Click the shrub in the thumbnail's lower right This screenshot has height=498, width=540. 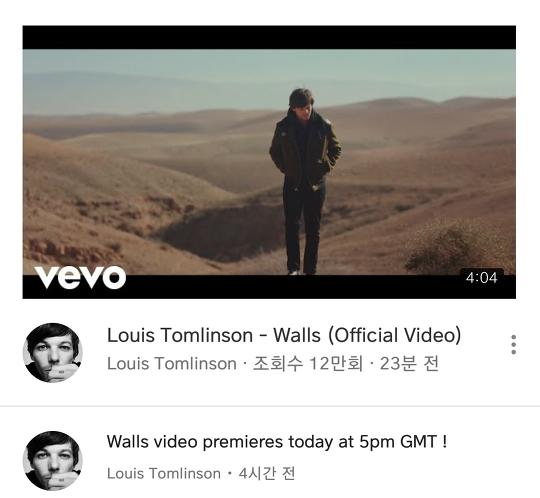click(460, 245)
